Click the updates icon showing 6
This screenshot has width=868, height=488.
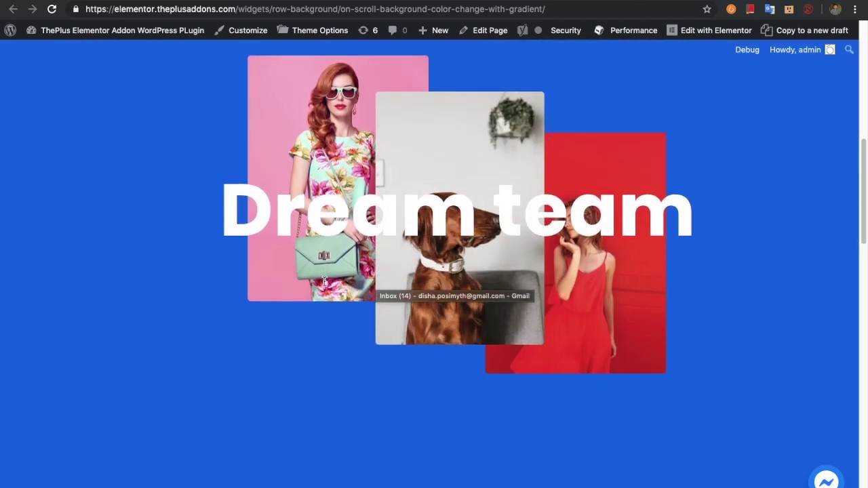pos(368,30)
